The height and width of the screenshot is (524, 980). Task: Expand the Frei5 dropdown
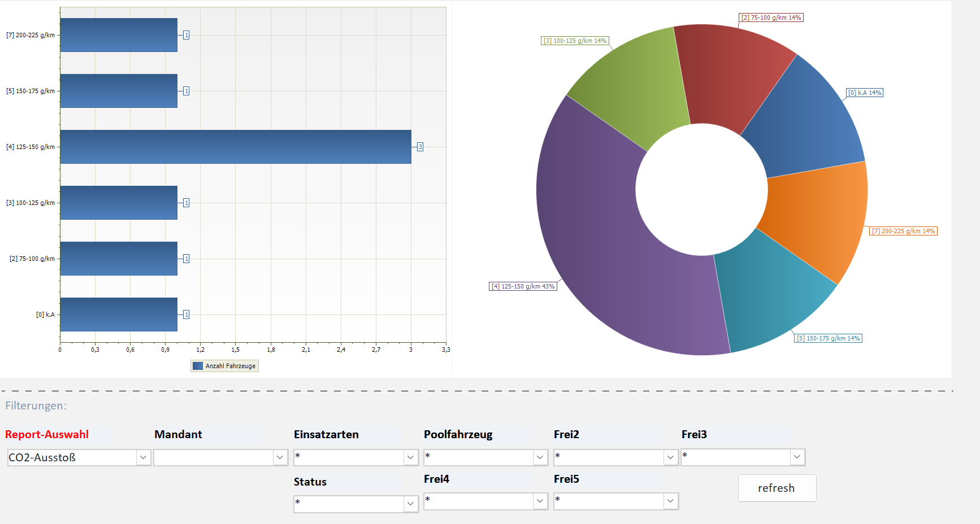616,501
